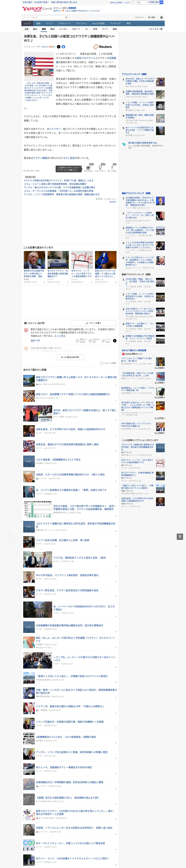Open トピックス一覧 link

point(155,29)
